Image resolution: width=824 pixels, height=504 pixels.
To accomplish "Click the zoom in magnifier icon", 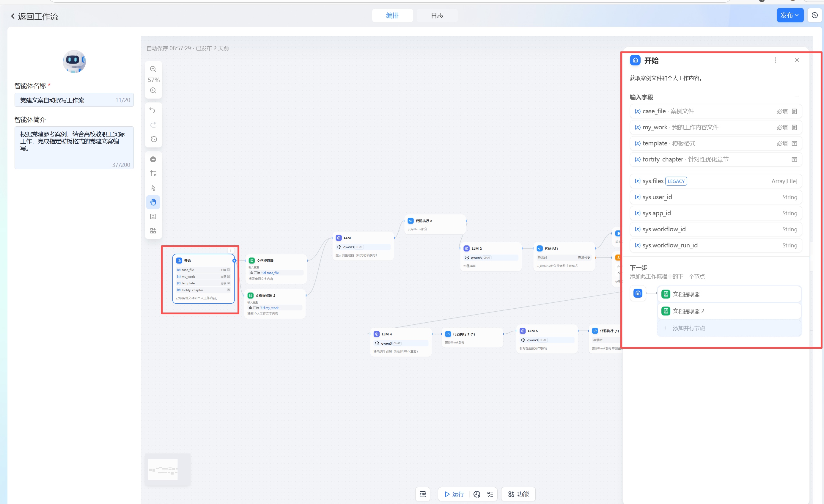I will [x=153, y=91].
